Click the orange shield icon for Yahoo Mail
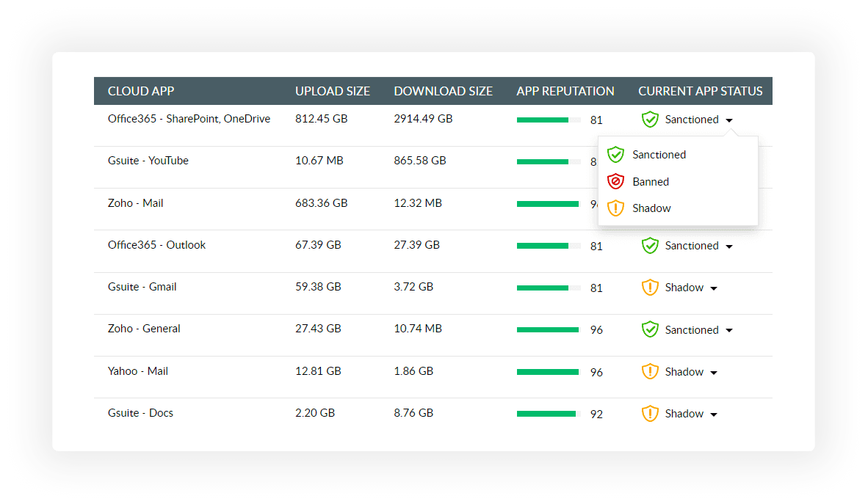Screen dimensions: 868x504 coord(650,372)
